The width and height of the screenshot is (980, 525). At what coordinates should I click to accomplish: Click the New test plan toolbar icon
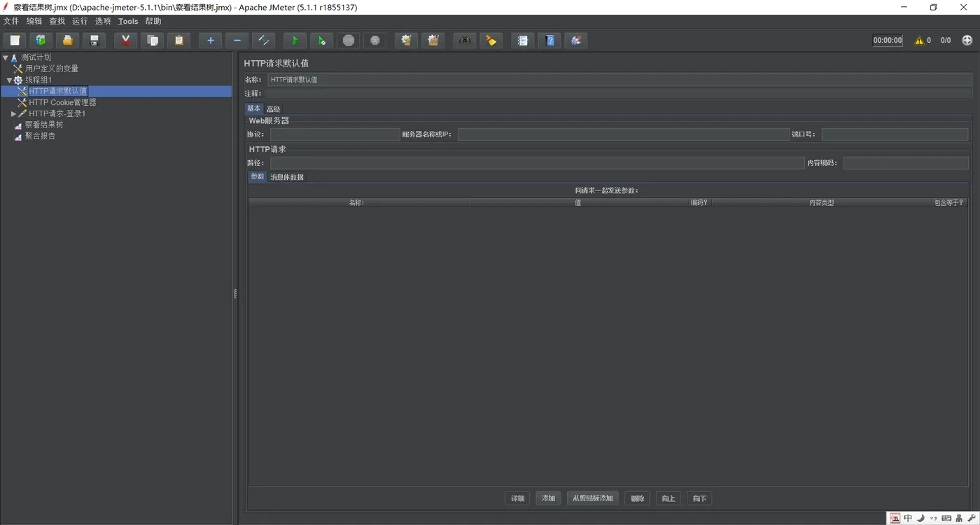[15, 41]
